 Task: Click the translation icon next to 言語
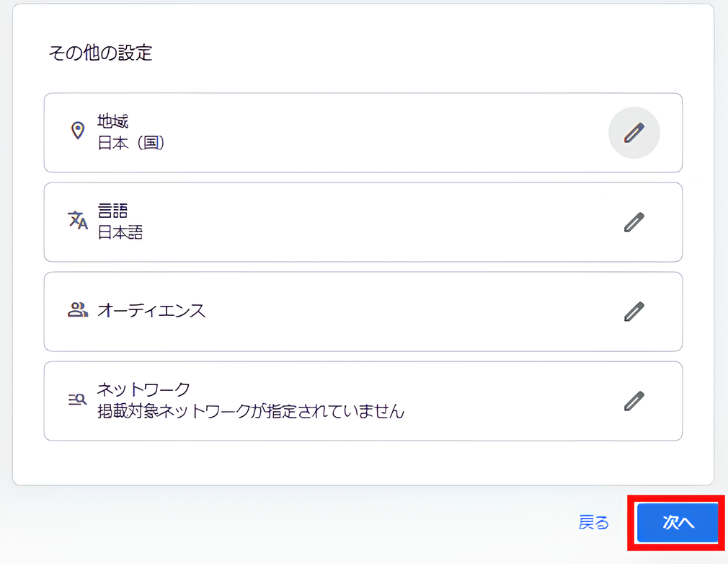click(x=78, y=221)
